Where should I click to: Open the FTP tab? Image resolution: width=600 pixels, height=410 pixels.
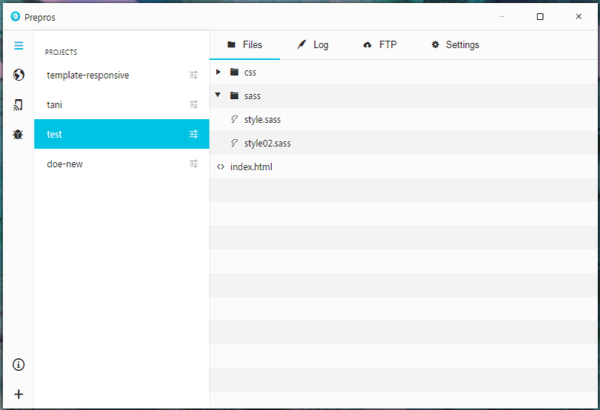(x=379, y=45)
